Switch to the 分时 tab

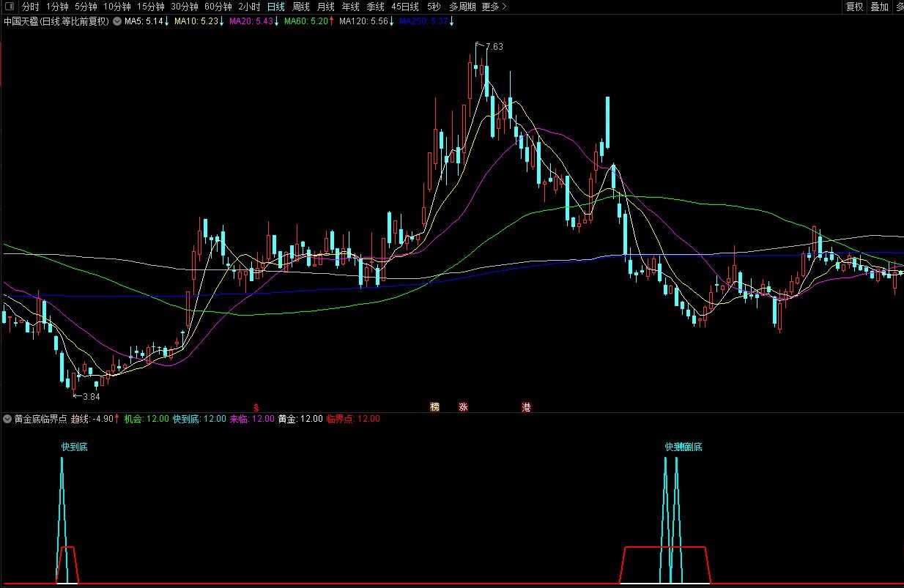click(30, 7)
